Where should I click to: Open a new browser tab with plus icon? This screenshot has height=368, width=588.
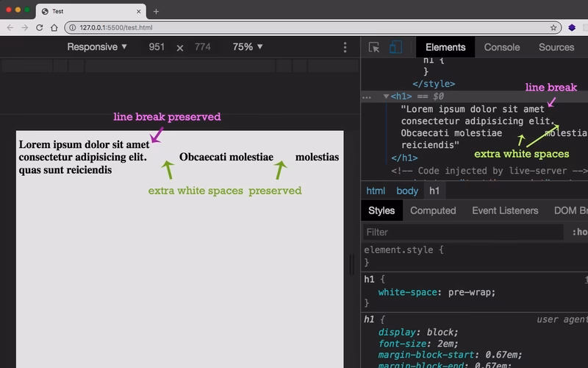pos(156,12)
